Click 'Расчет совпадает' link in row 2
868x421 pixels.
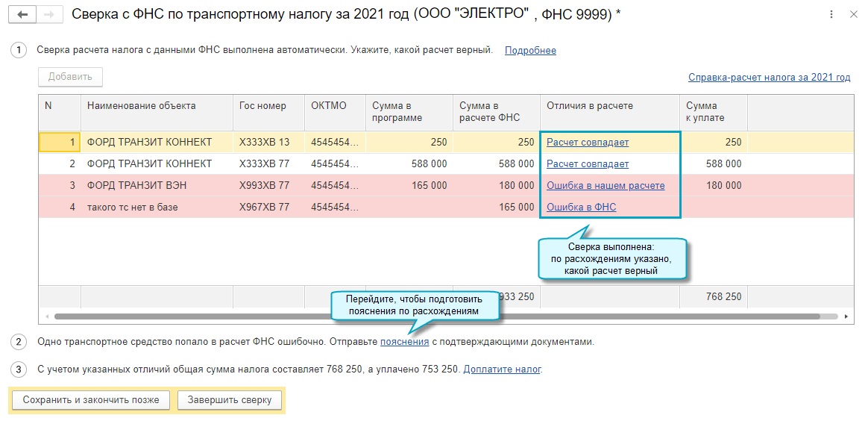pos(588,163)
